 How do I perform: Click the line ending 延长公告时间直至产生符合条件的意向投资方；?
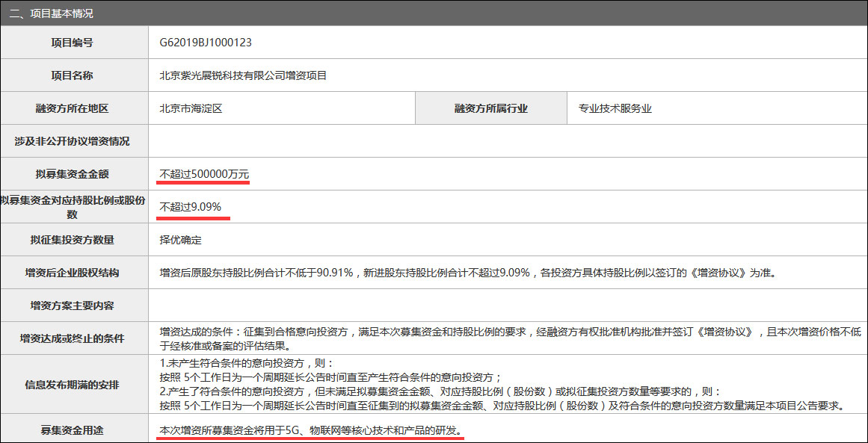[x=331, y=378]
